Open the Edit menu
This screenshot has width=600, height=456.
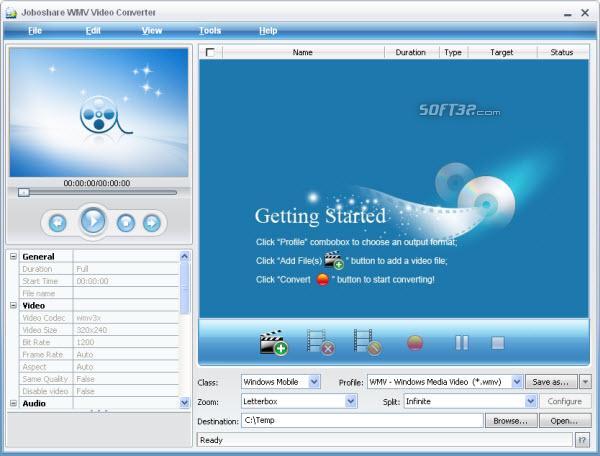93,31
